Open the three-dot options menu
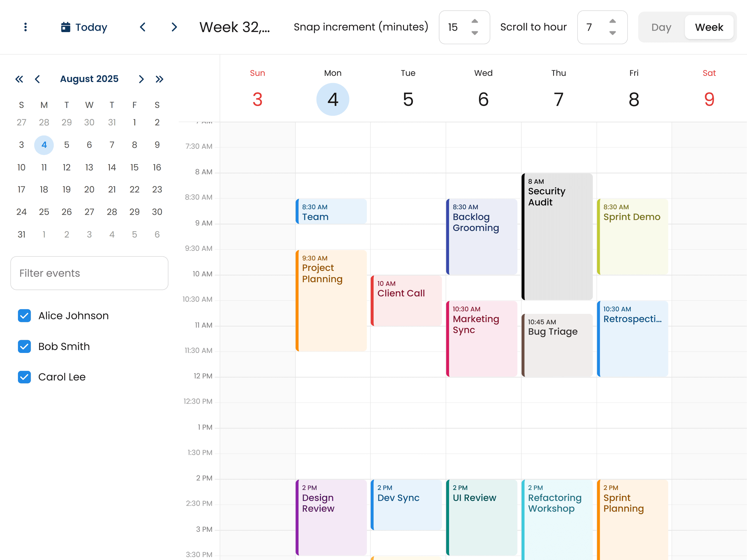 25,27
